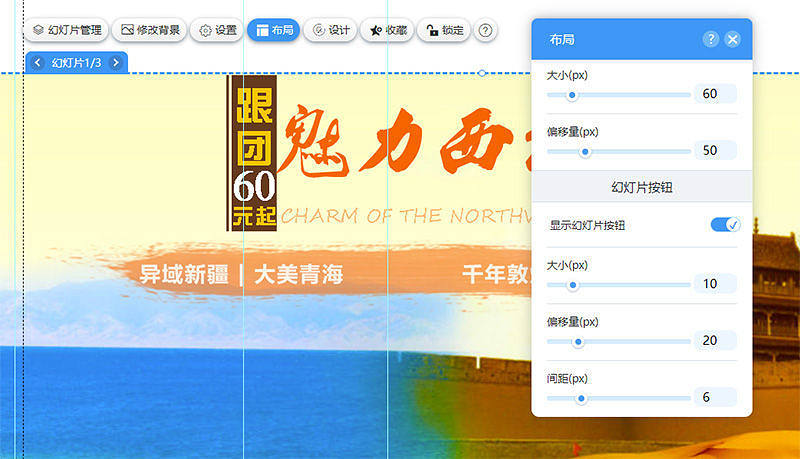Screen dimensions: 800x459
Task: Click top 大小(px) slider handle
Action: tap(572, 95)
